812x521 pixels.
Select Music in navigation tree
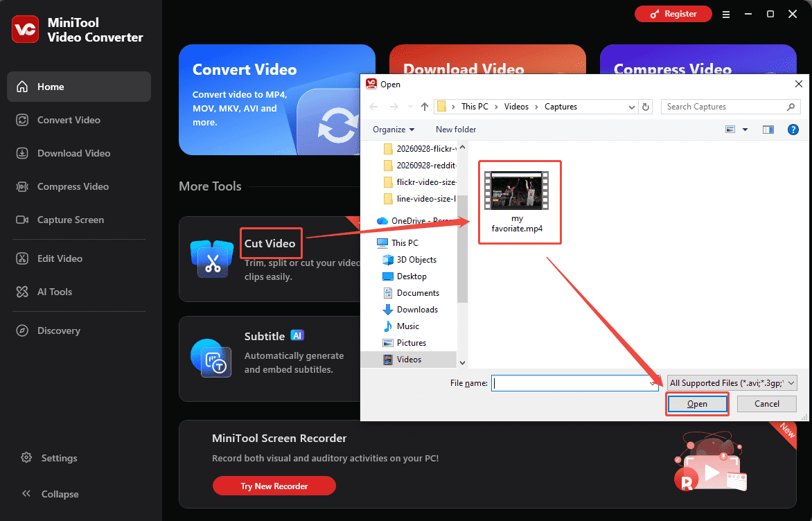tap(401, 326)
